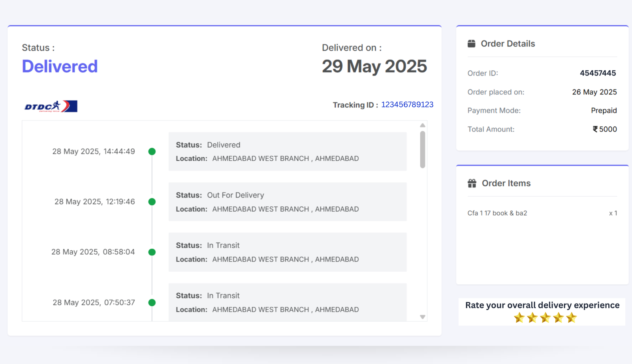Click the order ID number 45457445
Screen dimensions: 632x364
click(x=597, y=73)
